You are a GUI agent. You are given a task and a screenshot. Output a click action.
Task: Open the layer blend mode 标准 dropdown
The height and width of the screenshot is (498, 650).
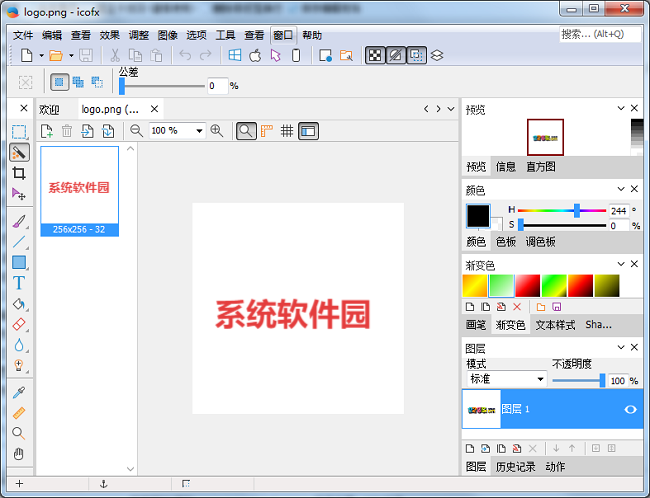(x=541, y=380)
